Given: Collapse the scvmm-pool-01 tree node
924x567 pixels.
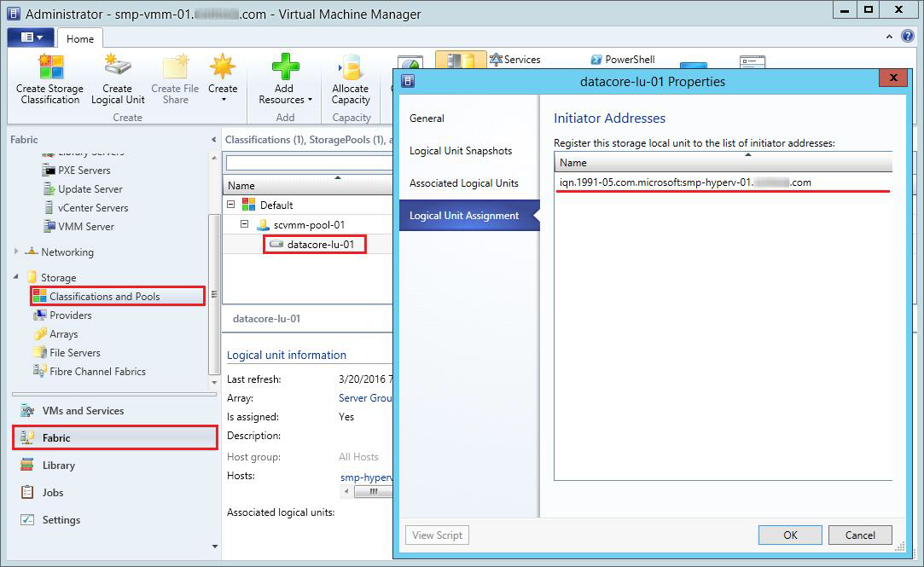Looking at the screenshot, I should click(245, 225).
